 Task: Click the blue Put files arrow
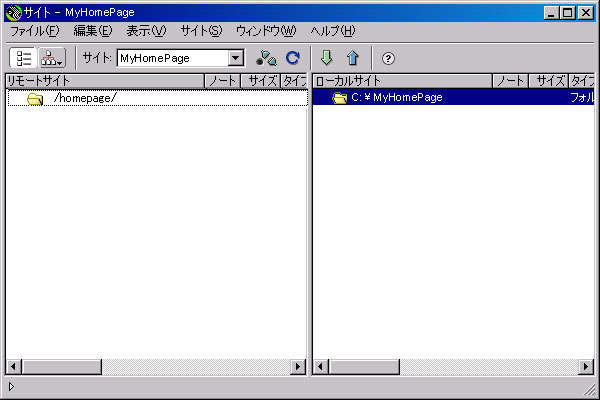(x=352, y=58)
